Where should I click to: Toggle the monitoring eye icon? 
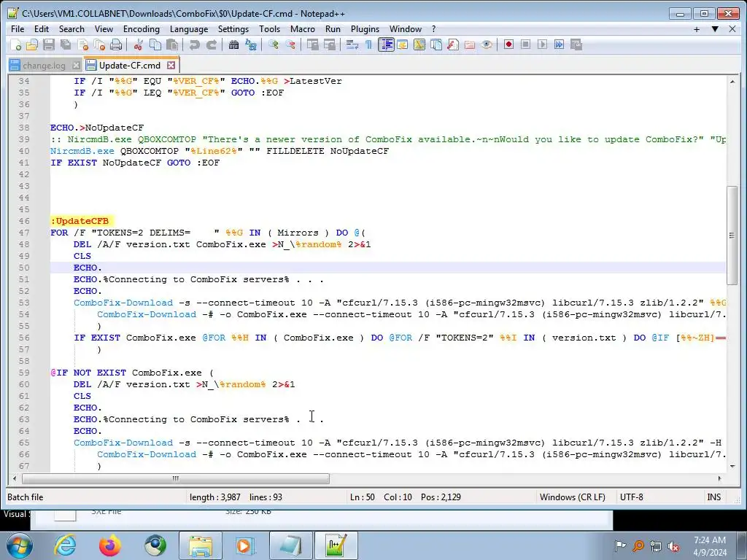(x=487, y=44)
